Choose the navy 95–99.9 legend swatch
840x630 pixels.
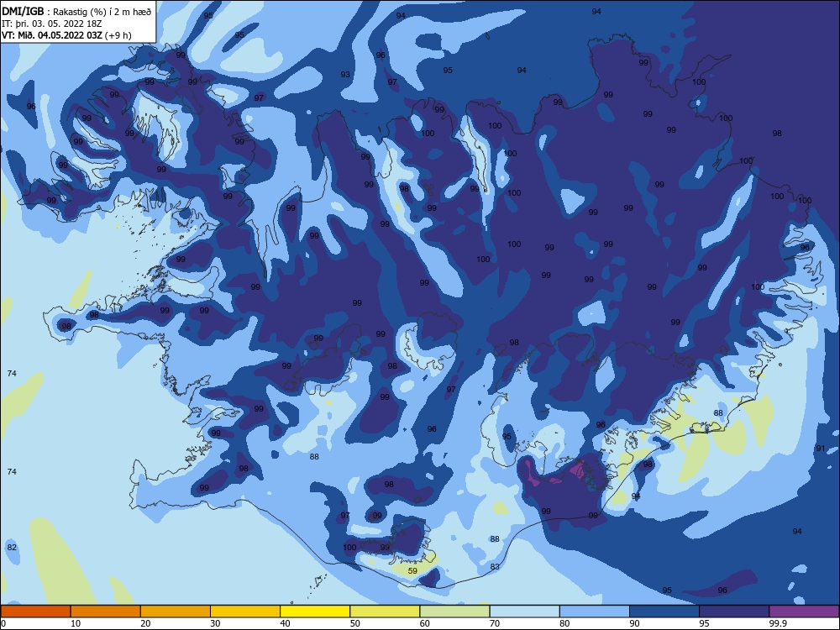click(x=734, y=612)
